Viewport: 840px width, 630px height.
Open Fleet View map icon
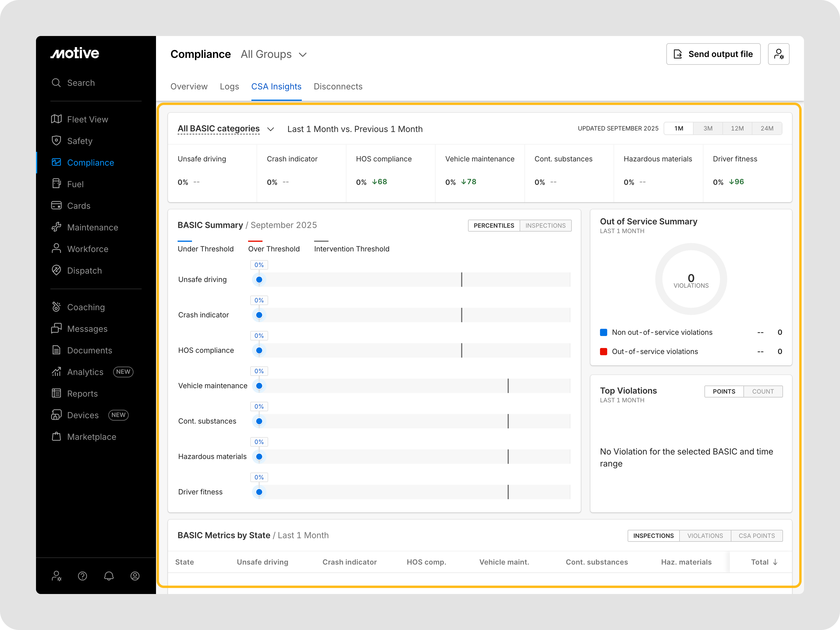[x=56, y=119]
